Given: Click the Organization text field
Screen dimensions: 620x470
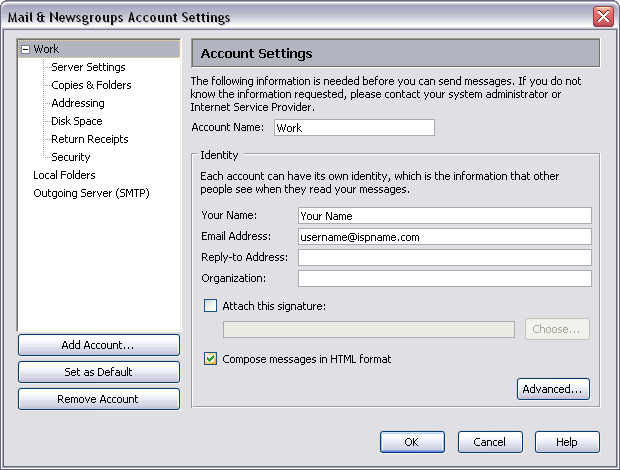Looking at the screenshot, I should point(444,279).
